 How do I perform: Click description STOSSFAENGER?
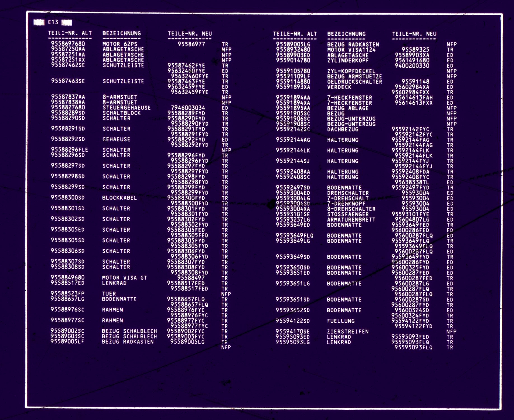(348, 214)
